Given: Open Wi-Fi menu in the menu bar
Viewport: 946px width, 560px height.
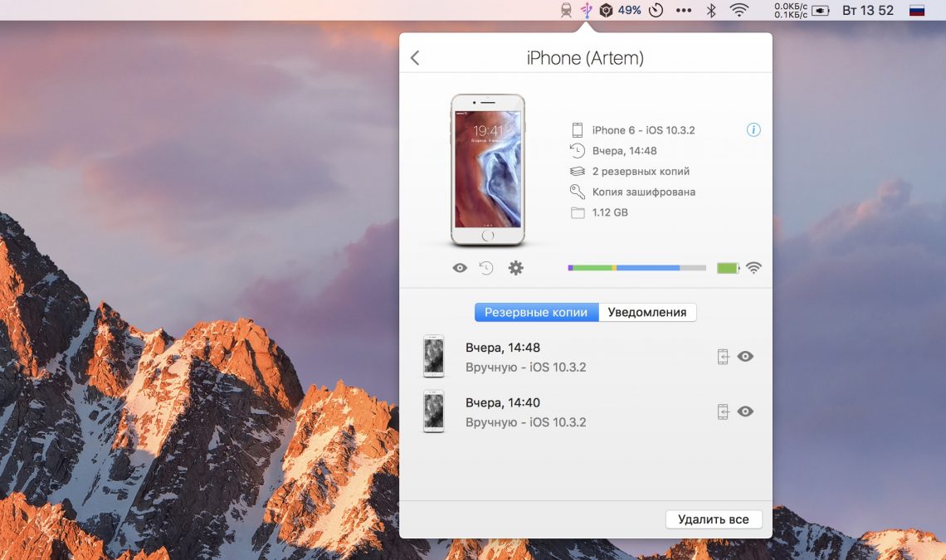Looking at the screenshot, I should (x=739, y=11).
